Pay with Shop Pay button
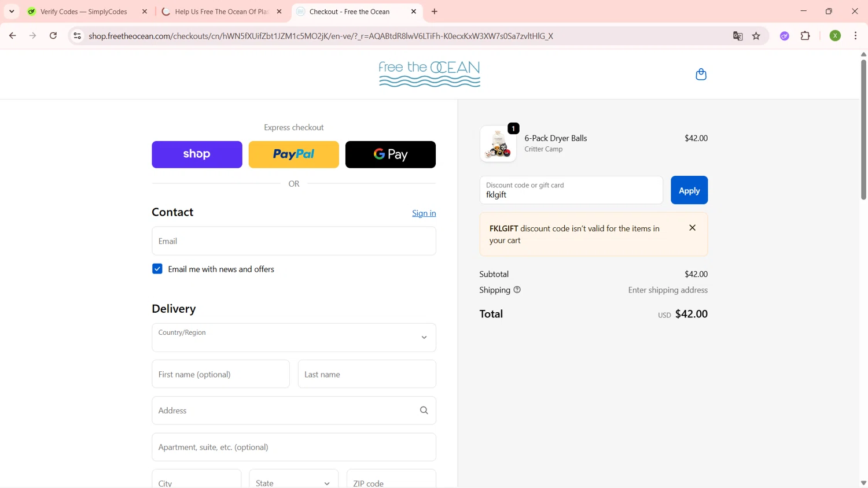 click(x=197, y=154)
